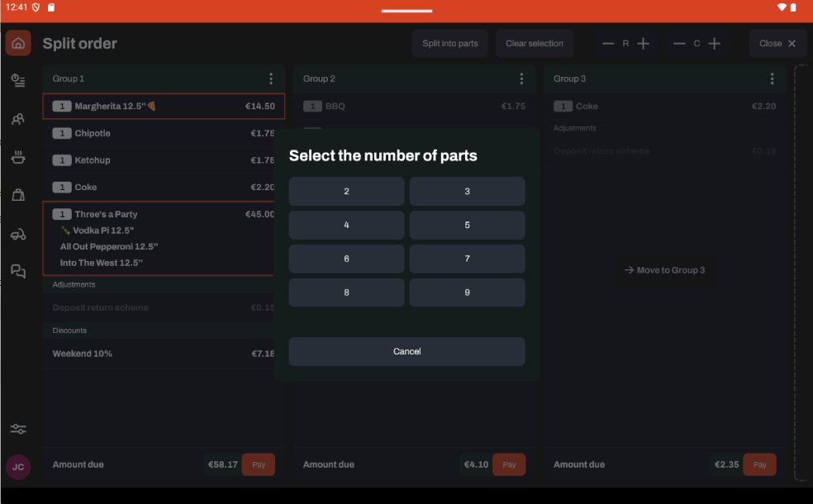Viewport: 813px width, 504px height.
Task: Click the Clear selection button
Action: pyautogui.click(x=534, y=44)
